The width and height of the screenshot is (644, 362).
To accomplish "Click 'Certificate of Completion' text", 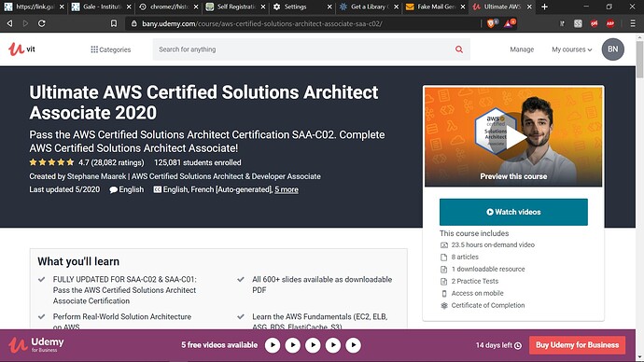I will tap(488, 305).
